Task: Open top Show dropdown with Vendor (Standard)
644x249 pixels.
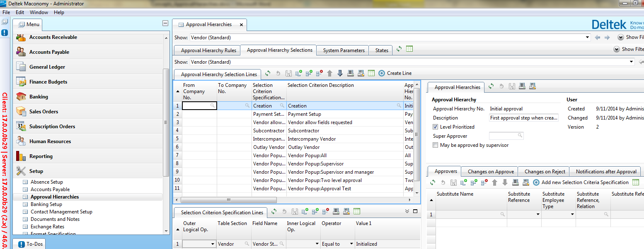Action: 587,37
